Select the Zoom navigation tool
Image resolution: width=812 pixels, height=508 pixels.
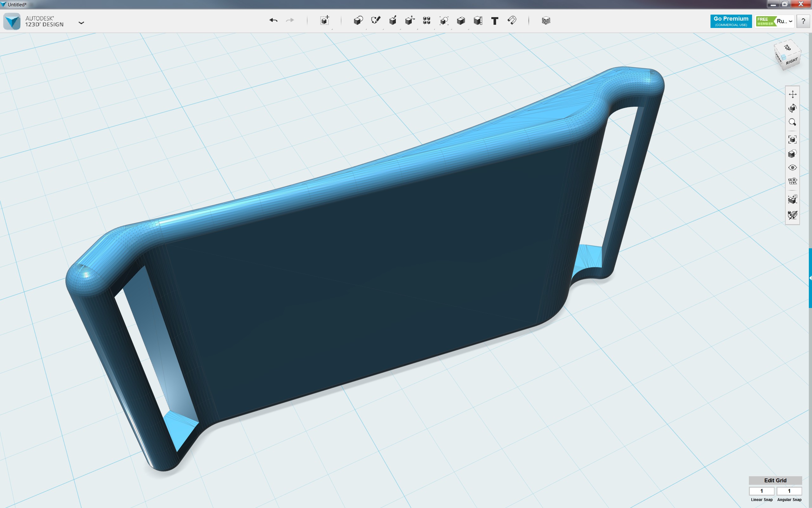point(793,122)
